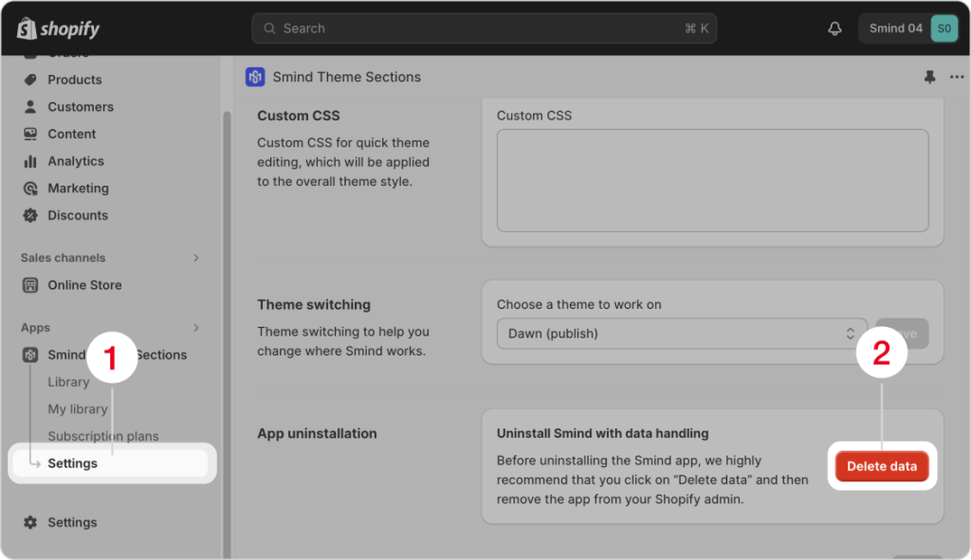
Task: Open Subscription plans under Smind
Action: 102,437
